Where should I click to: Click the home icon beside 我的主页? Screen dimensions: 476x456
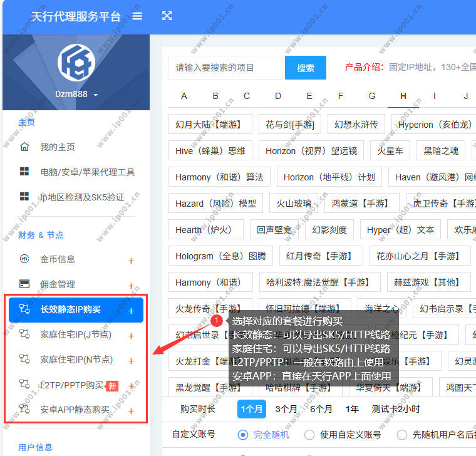25,147
